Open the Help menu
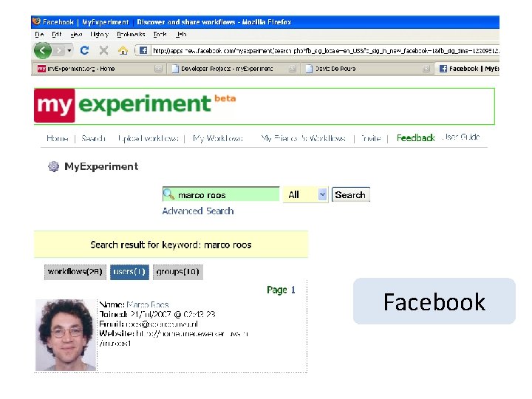Screen dimensions: 532x399 (x=181, y=34)
